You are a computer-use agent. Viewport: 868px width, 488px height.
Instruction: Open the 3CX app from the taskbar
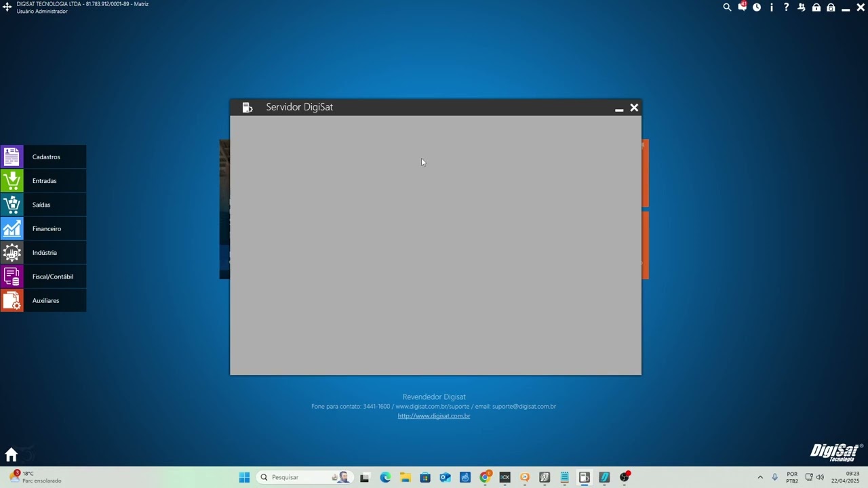[505, 477]
